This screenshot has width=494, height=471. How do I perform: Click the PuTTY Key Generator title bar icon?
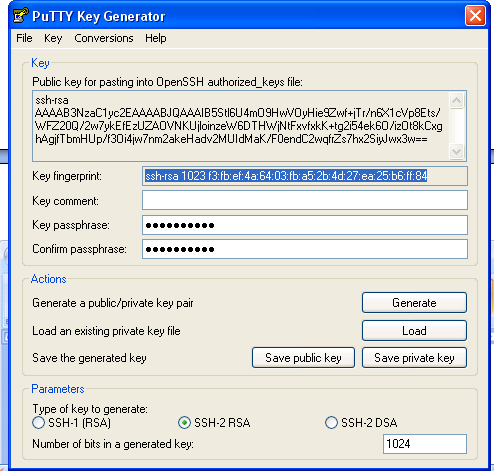coord(21,15)
